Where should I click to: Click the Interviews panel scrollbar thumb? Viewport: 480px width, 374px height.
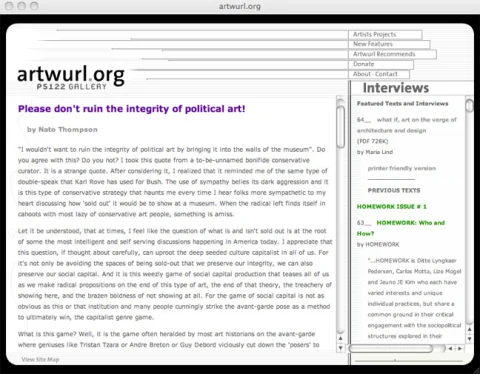469,106
